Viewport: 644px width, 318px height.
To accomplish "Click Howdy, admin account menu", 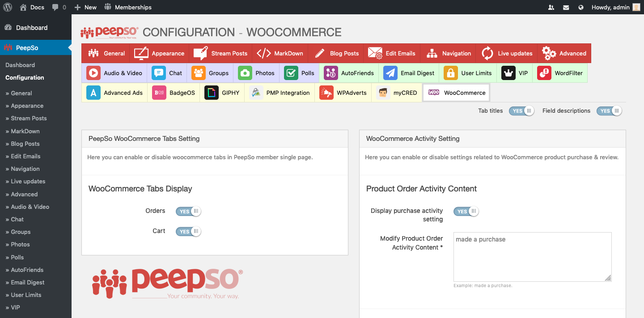I will (616, 7).
